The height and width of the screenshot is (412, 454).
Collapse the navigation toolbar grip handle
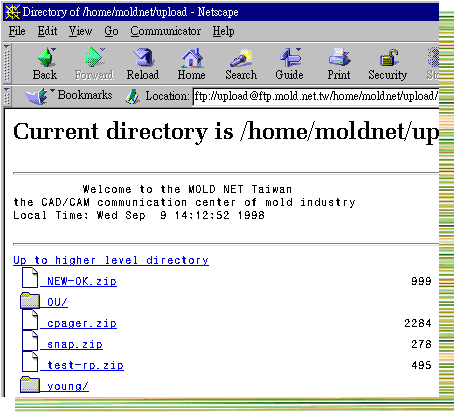tap(7, 63)
